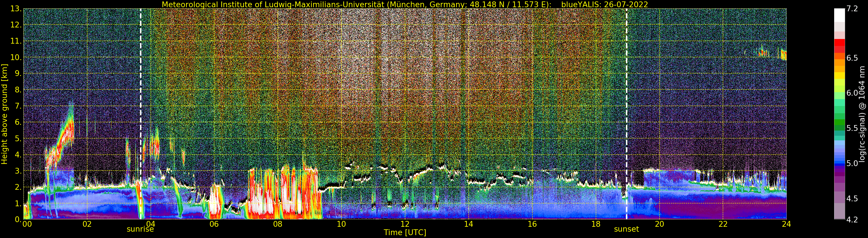Screen dimensions: 868x238
Task: Click the time tick label '22'
Action: click(723, 224)
